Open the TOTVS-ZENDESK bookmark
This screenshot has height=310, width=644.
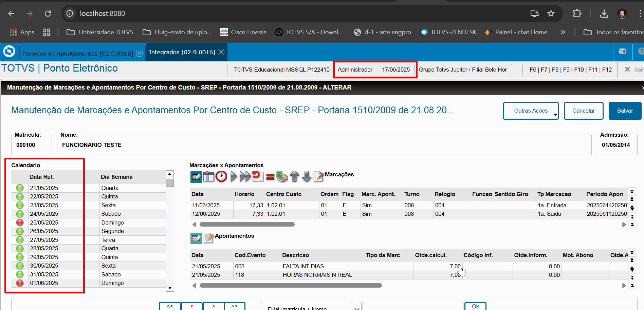[x=448, y=32]
